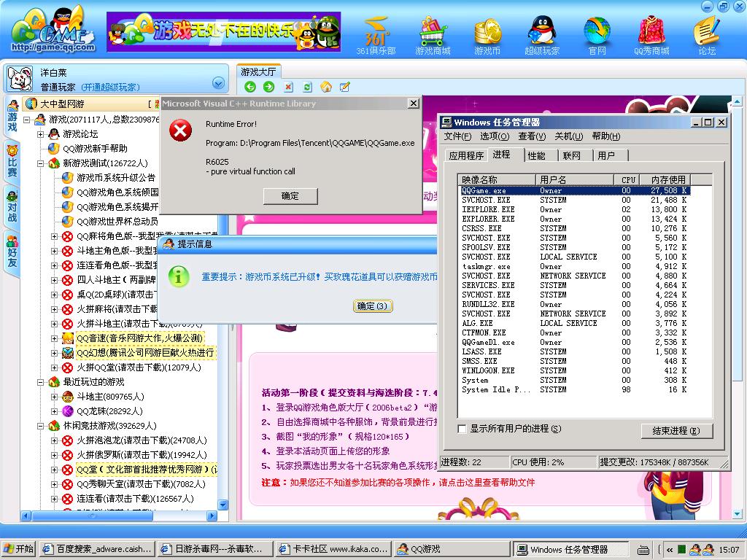Viewport: 747px width, 560px height.
Task: Open the QQ秀商城 icon
Action: (x=651, y=36)
